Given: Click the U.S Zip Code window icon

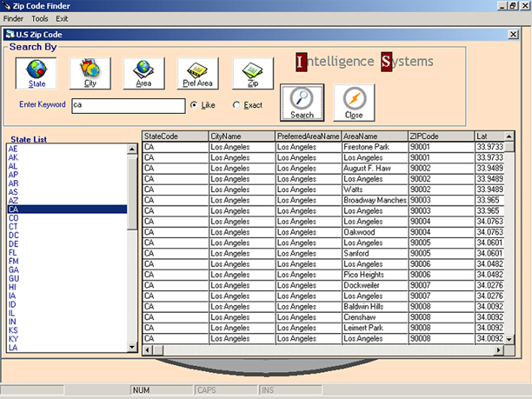Looking at the screenshot, I should [x=9, y=34].
